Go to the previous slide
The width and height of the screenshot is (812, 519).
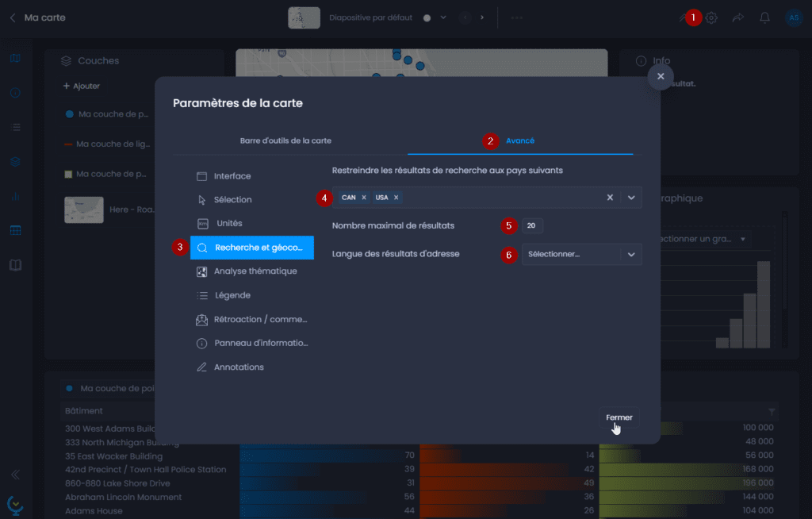pos(465,17)
